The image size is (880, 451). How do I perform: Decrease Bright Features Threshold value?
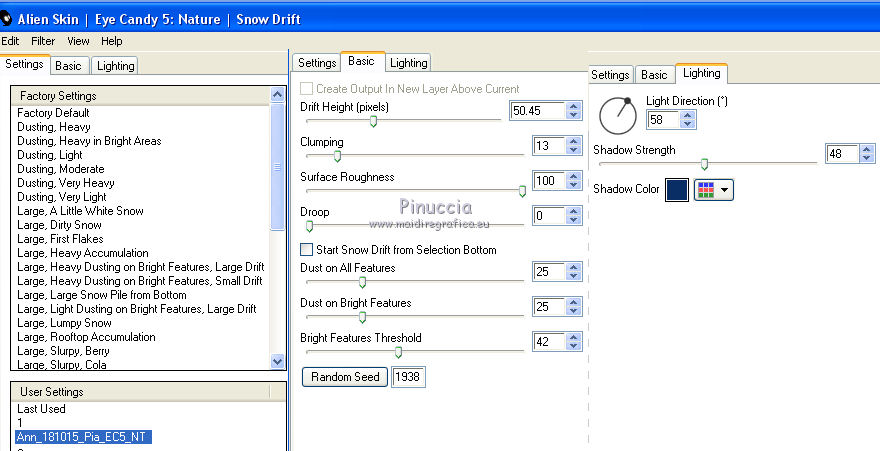[x=573, y=346]
